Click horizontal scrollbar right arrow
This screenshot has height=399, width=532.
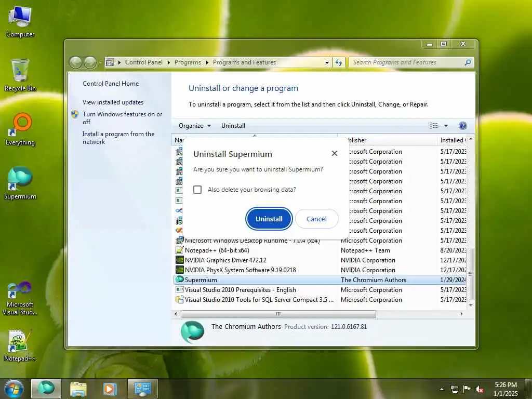461,314
